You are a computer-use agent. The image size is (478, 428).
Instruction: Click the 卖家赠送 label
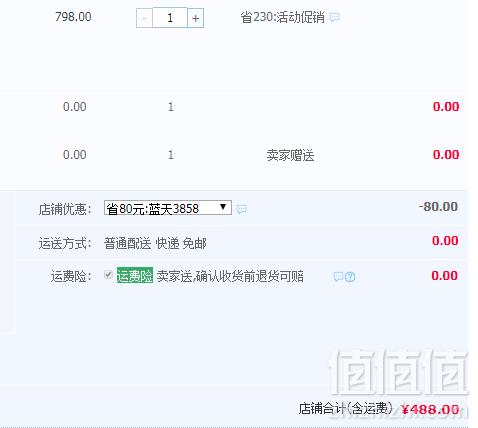coord(290,155)
